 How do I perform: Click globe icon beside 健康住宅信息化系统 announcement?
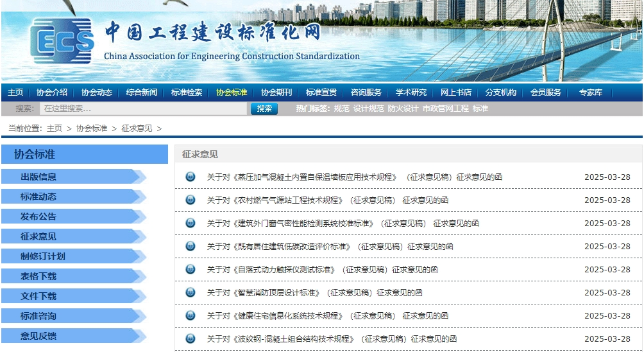(x=191, y=316)
